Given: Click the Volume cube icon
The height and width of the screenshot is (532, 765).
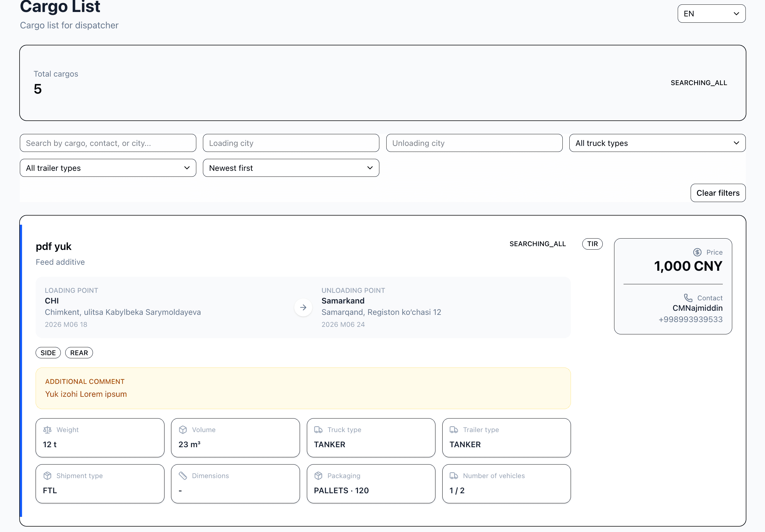Looking at the screenshot, I should tap(183, 430).
